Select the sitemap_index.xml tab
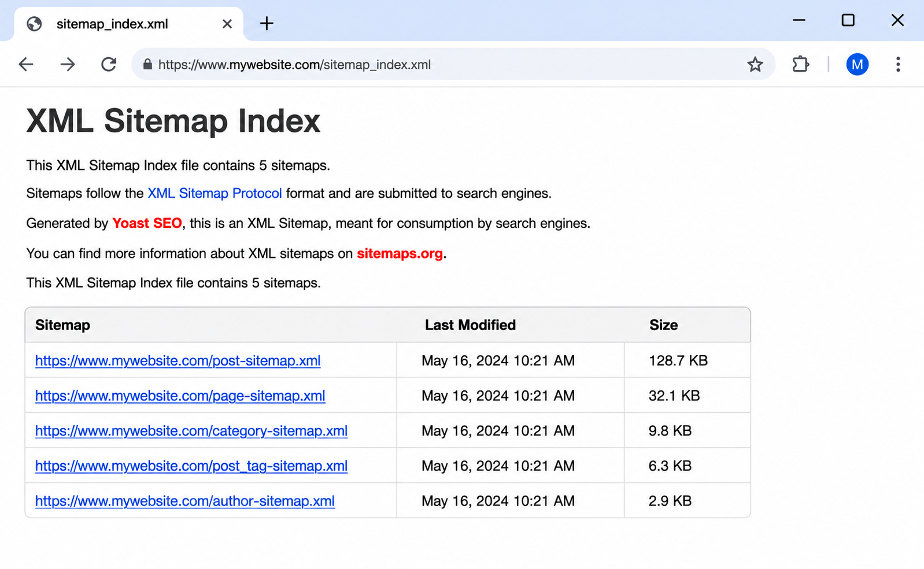The image size is (924, 569). 128,24
